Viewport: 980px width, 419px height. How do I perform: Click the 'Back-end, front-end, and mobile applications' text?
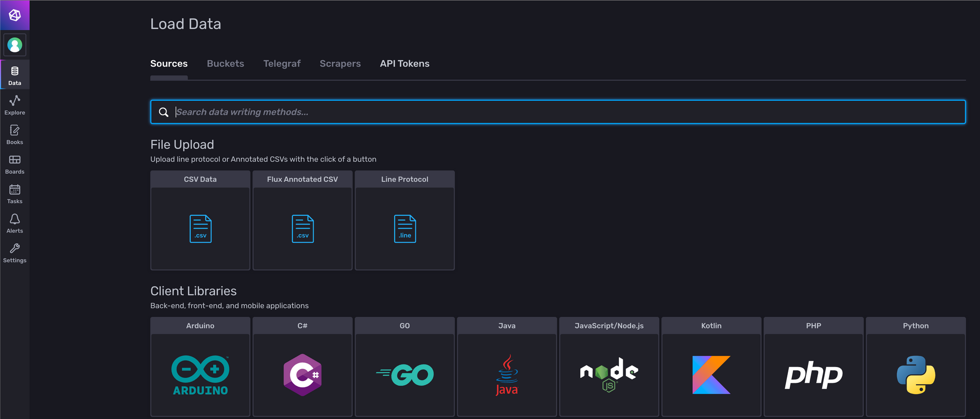coord(229,305)
